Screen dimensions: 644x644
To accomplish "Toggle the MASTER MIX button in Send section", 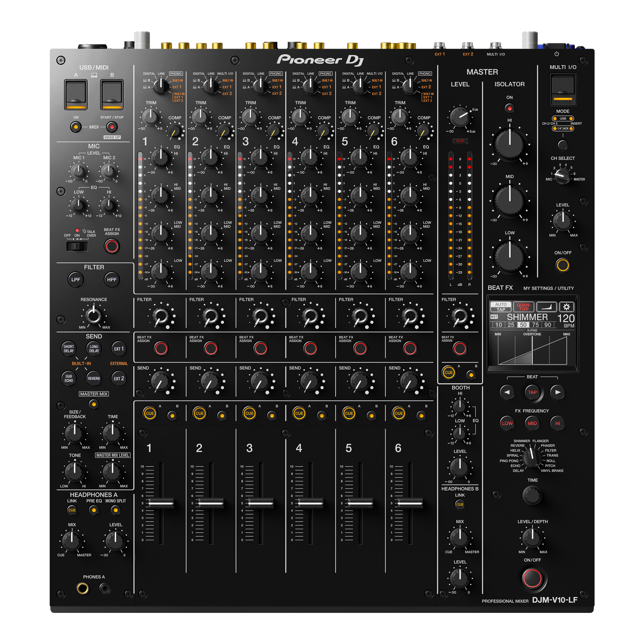I will 94,404.
